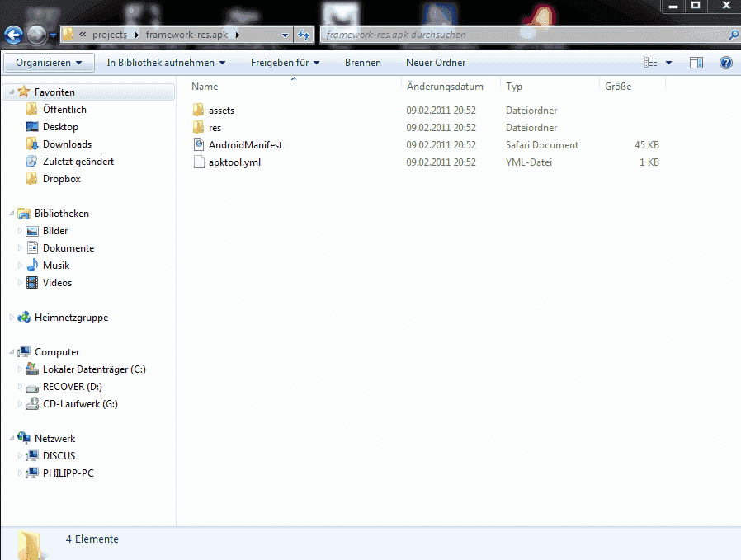Click 'Neuer Ordner' button
This screenshot has width=741, height=560.
436,63
